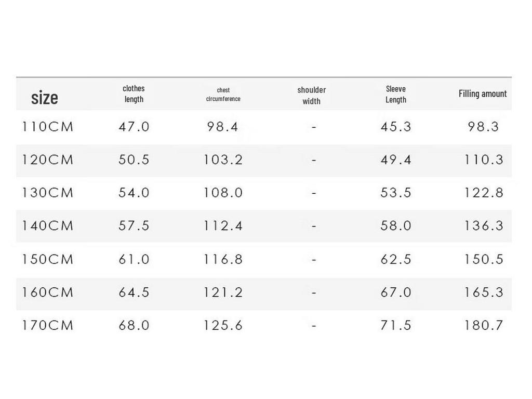The width and height of the screenshot is (532, 399).
Task: Select the clothes length header
Action: (134, 94)
